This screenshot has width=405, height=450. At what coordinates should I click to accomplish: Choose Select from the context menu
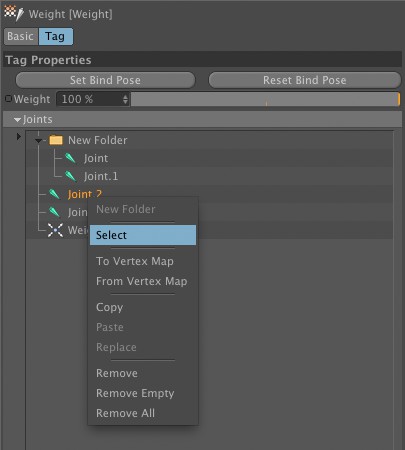pyautogui.click(x=143, y=235)
